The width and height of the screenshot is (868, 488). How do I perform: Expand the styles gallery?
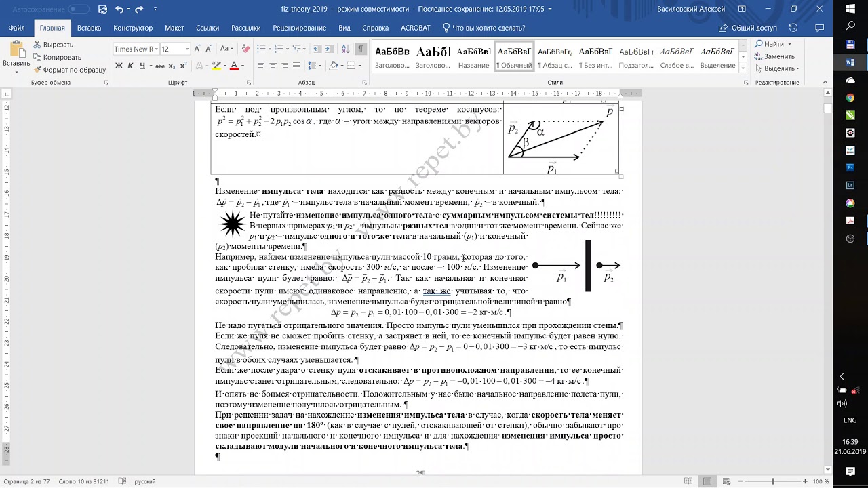[x=743, y=68]
